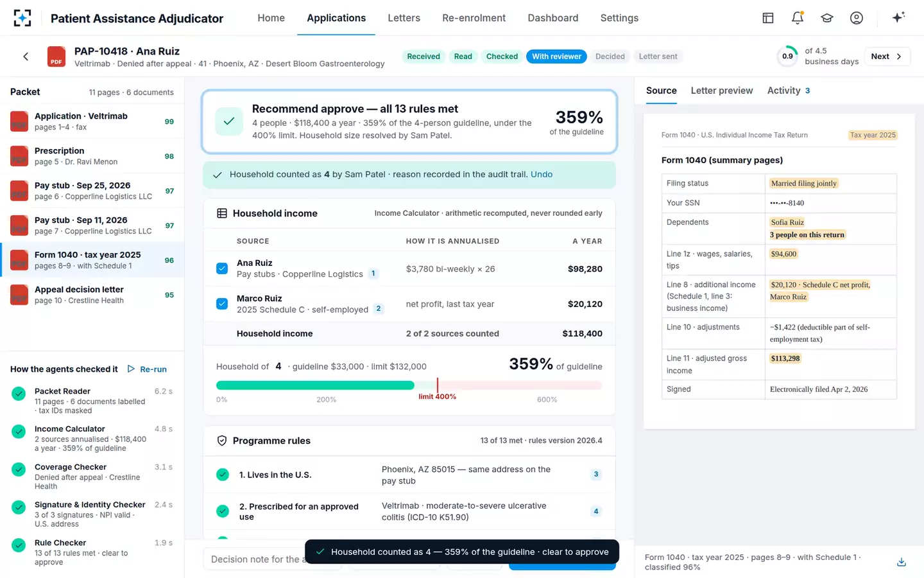The image size is (924, 578).
Task: Open source reference 4 for approved use rule
Action: click(x=596, y=512)
